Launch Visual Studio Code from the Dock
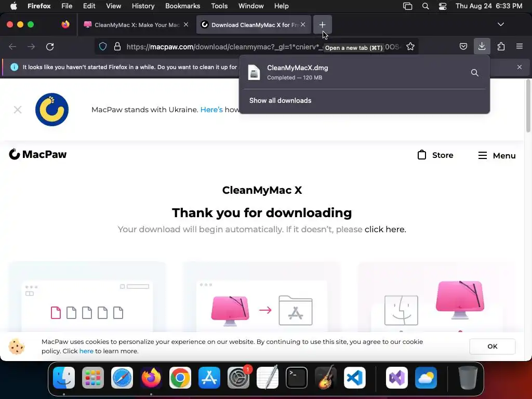532x399 pixels. 355,378
